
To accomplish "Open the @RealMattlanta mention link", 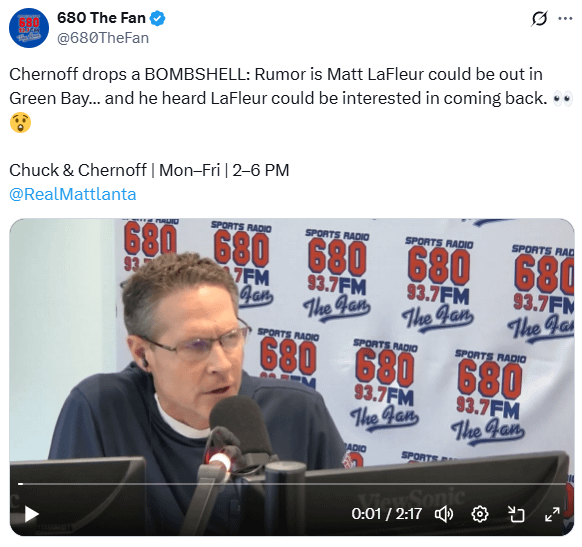I will point(73,194).
